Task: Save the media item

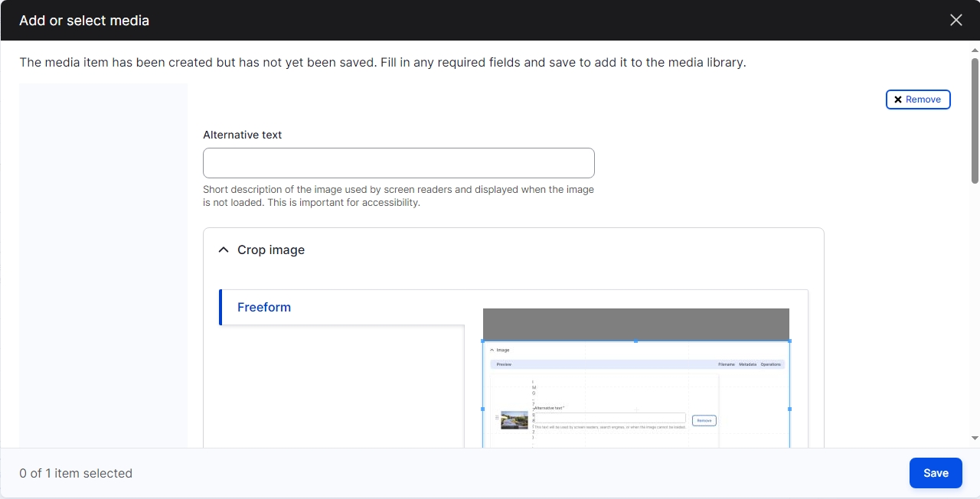Action: coord(936,473)
